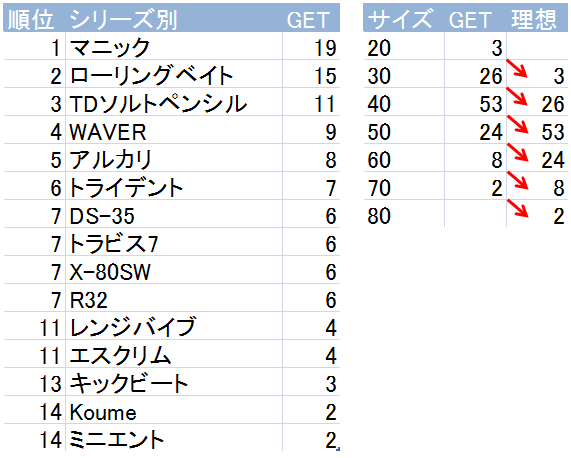
Task: Click the red arrow pointing to 24
Action: pyautogui.click(x=517, y=152)
